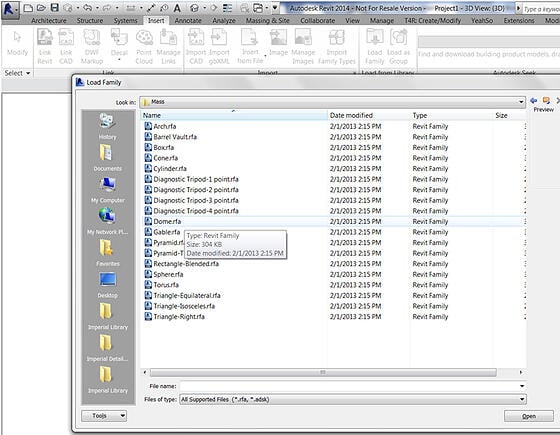
Task: Click the horizontal scrollbar in file list
Action: click(323, 372)
